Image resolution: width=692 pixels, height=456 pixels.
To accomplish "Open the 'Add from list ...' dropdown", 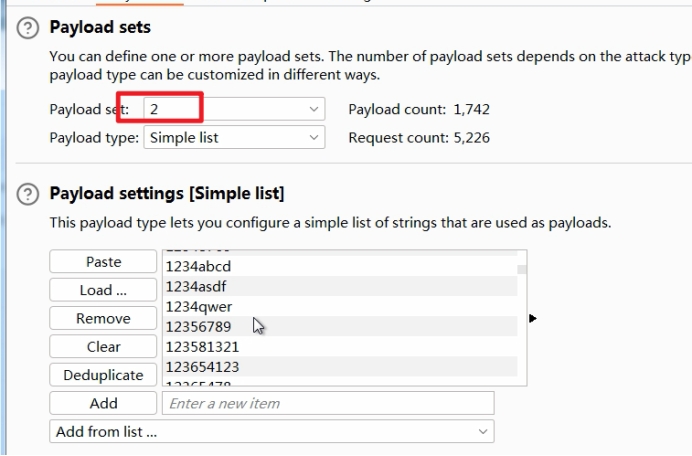I will [x=271, y=432].
